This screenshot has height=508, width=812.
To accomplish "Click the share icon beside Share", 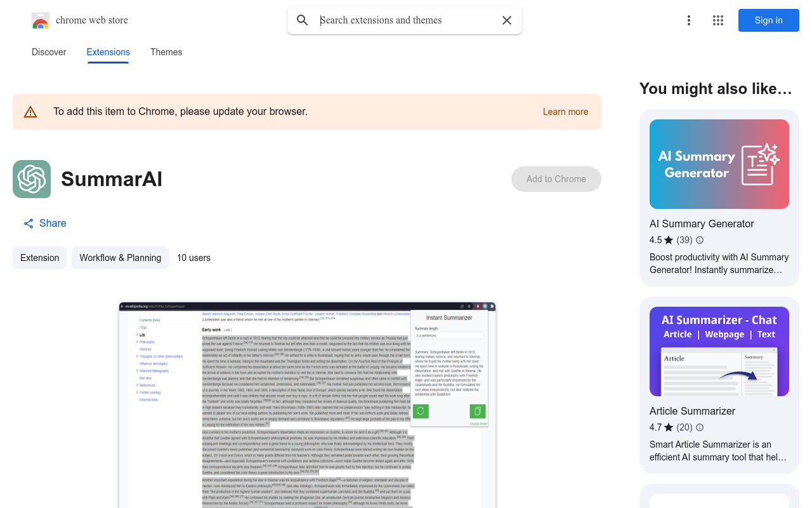I will (29, 224).
